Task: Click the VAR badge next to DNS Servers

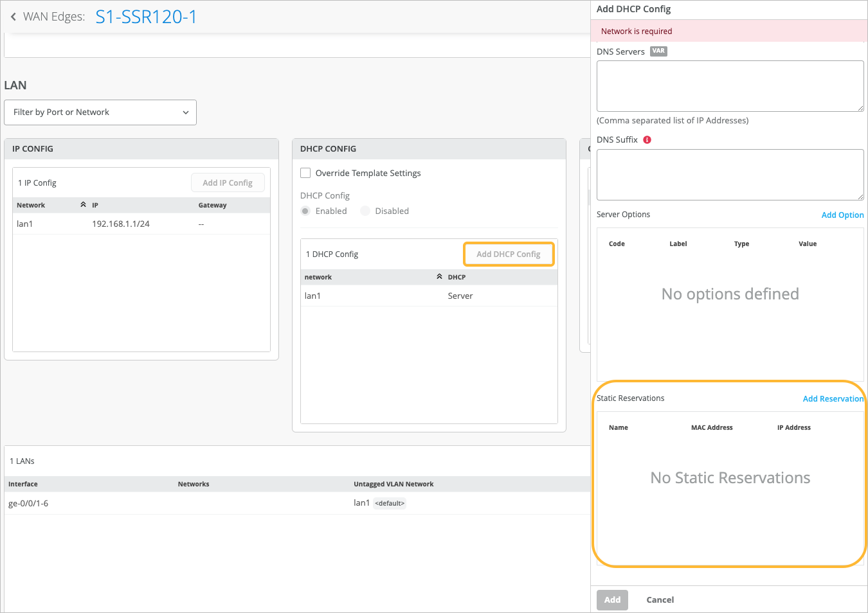Action: [658, 51]
